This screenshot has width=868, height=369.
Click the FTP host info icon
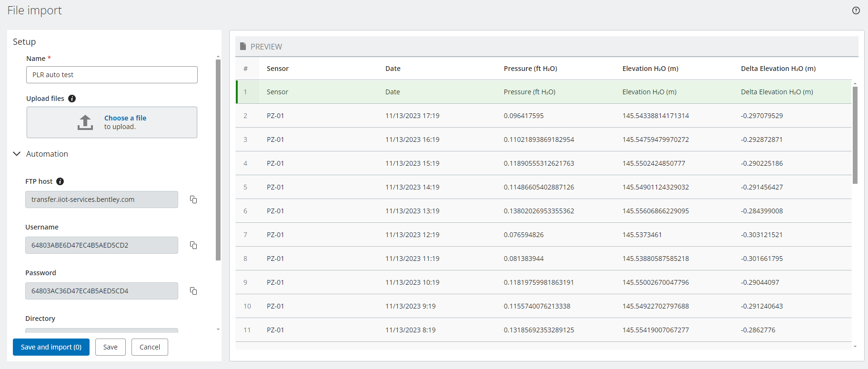click(60, 181)
